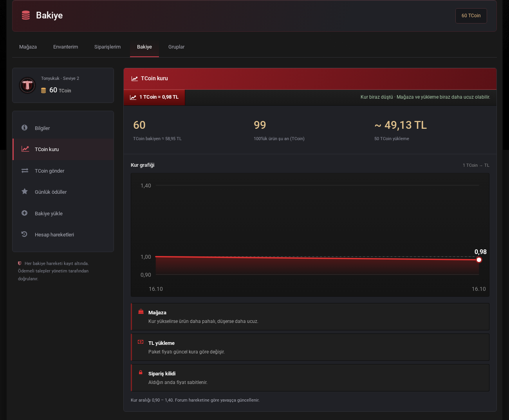The width and height of the screenshot is (509, 420).
Task: Click the 50 TCoin yükleme label
Action: point(392,139)
